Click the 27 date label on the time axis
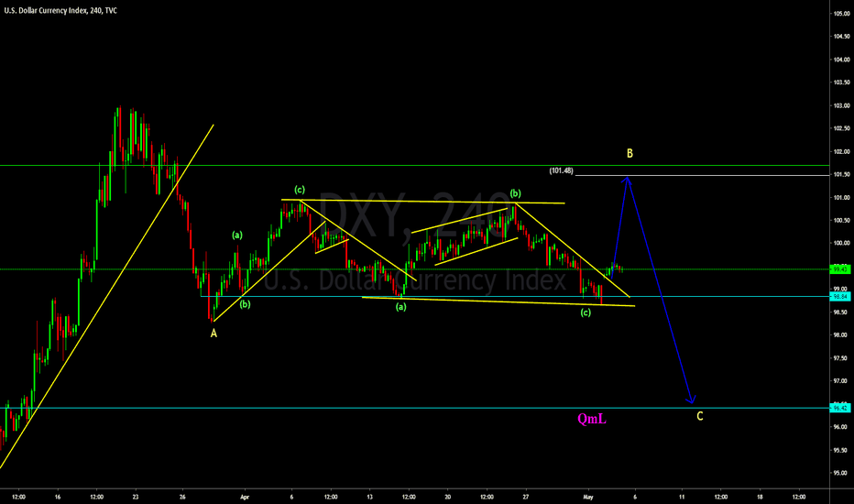 [x=526, y=497]
